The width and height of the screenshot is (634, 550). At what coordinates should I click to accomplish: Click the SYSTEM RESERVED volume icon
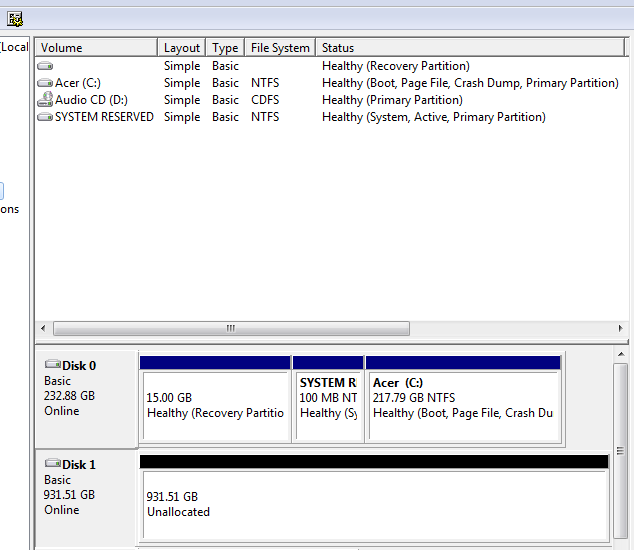tap(44, 117)
